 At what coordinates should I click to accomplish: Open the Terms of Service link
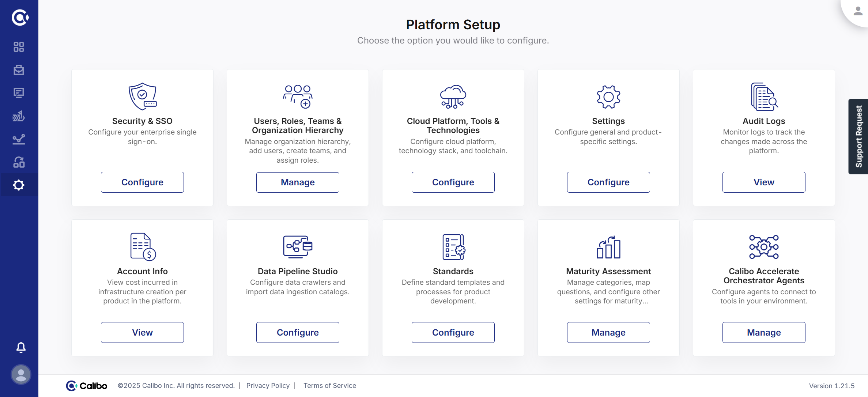point(329,386)
